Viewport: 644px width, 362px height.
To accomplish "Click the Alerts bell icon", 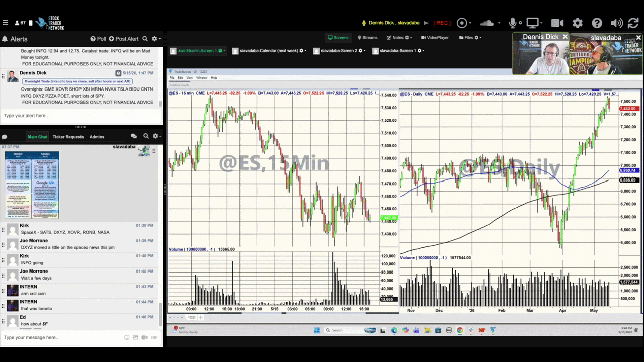I will (5, 39).
